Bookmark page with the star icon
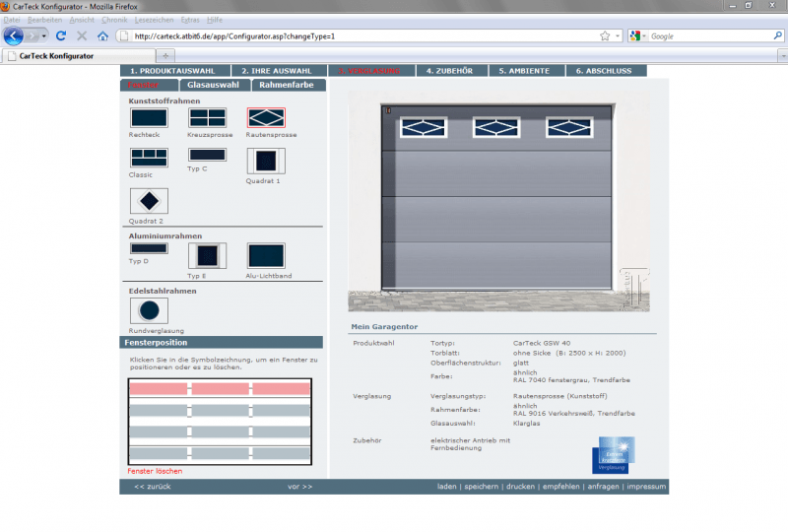 pyautogui.click(x=605, y=36)
